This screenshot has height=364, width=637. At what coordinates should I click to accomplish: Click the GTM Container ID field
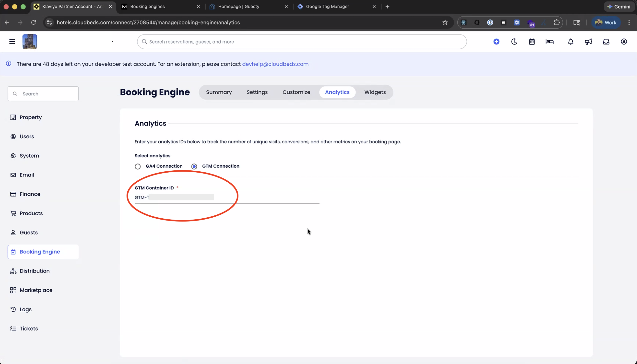[x=227, y=198]
